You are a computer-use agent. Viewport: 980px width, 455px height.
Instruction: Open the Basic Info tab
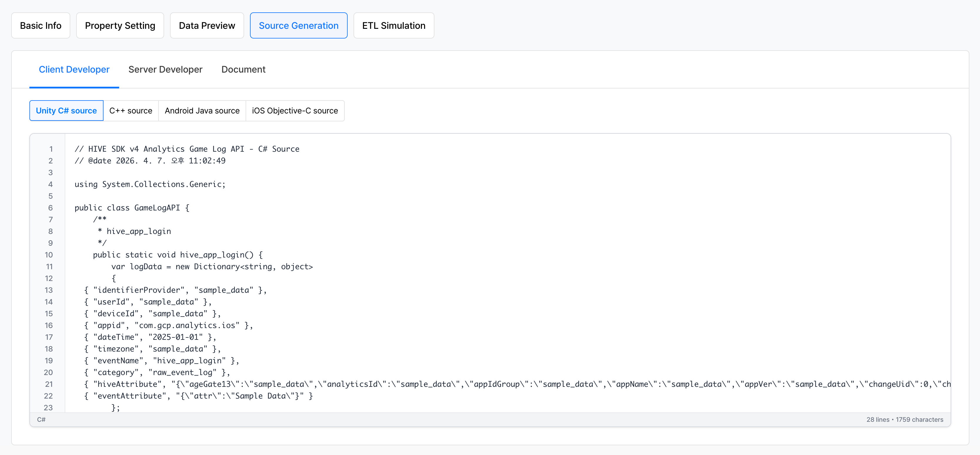pos(40,26)
